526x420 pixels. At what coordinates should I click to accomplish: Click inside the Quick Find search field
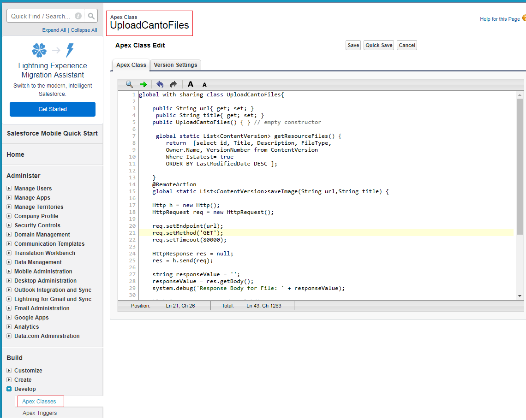click(x=40, y=16)
